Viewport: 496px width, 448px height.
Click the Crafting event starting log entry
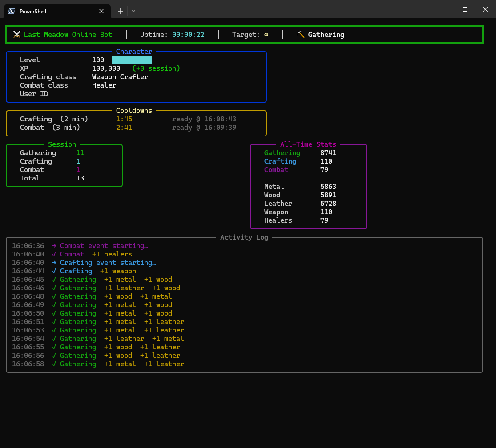coord(108,263)
